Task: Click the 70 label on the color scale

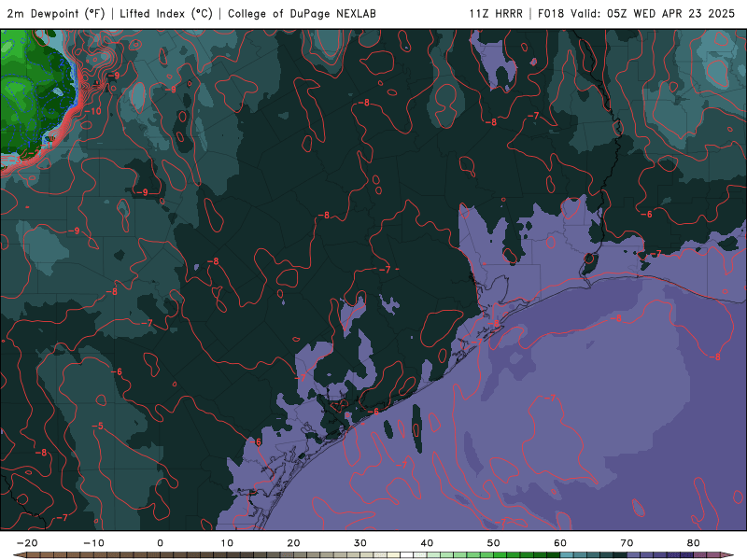Action: 627,543
